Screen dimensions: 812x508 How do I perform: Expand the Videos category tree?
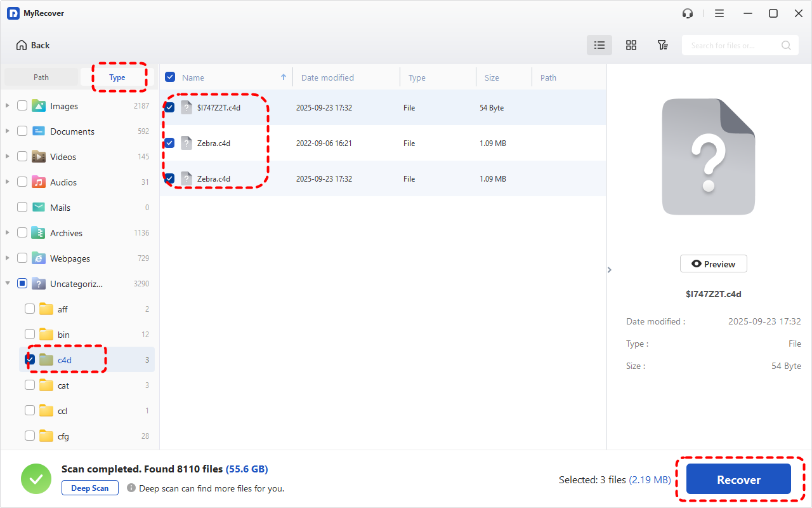pos(8,157)
